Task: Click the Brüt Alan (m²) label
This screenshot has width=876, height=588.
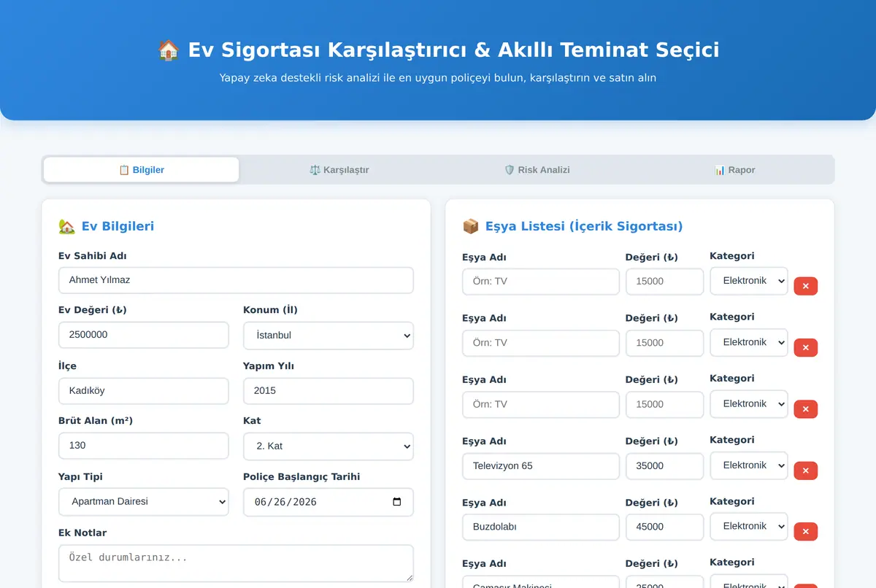Action: pyautogui.click(x=96, y=420)
